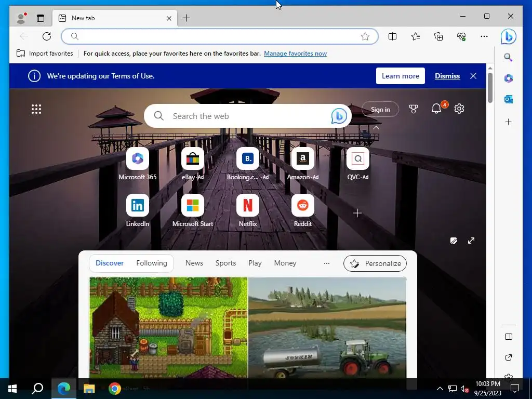
Task: Open the notifications bell
Action: tap(436, 109)
